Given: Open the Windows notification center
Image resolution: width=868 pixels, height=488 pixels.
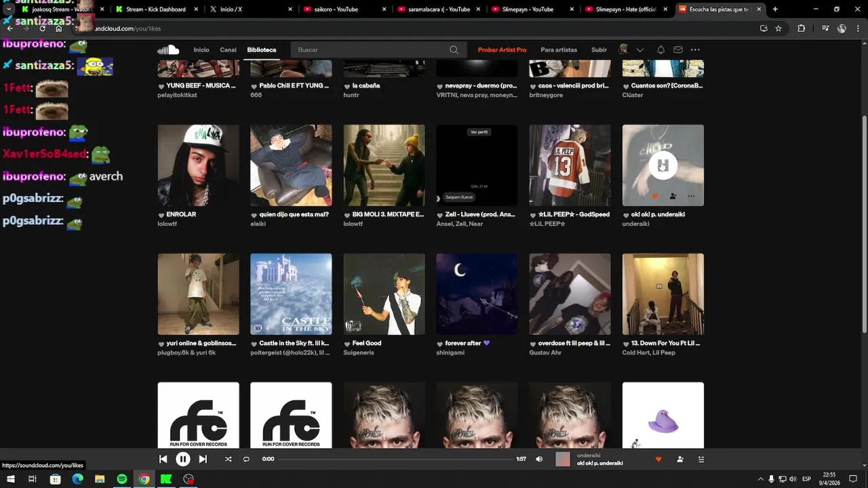Looking at the screenshot, I should click(852, 479).
